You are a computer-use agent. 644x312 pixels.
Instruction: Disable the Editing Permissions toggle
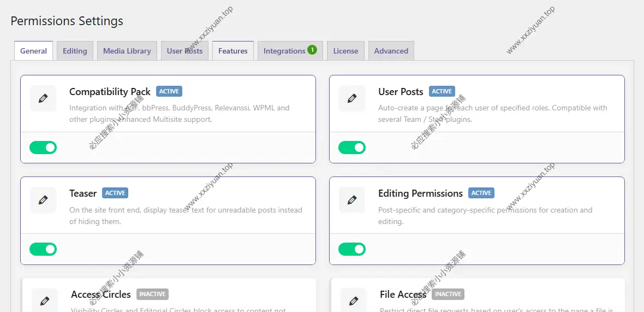point(352,249)
